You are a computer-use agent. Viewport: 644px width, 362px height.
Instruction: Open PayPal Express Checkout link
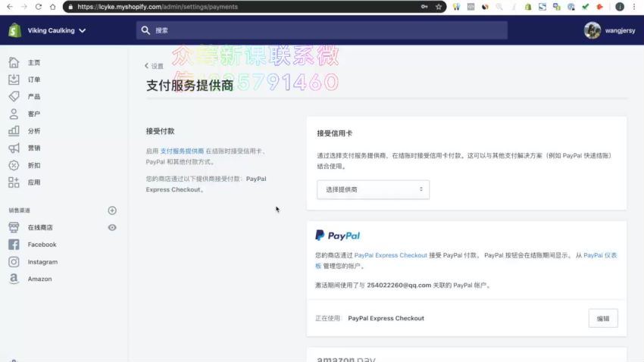point(391,255)
